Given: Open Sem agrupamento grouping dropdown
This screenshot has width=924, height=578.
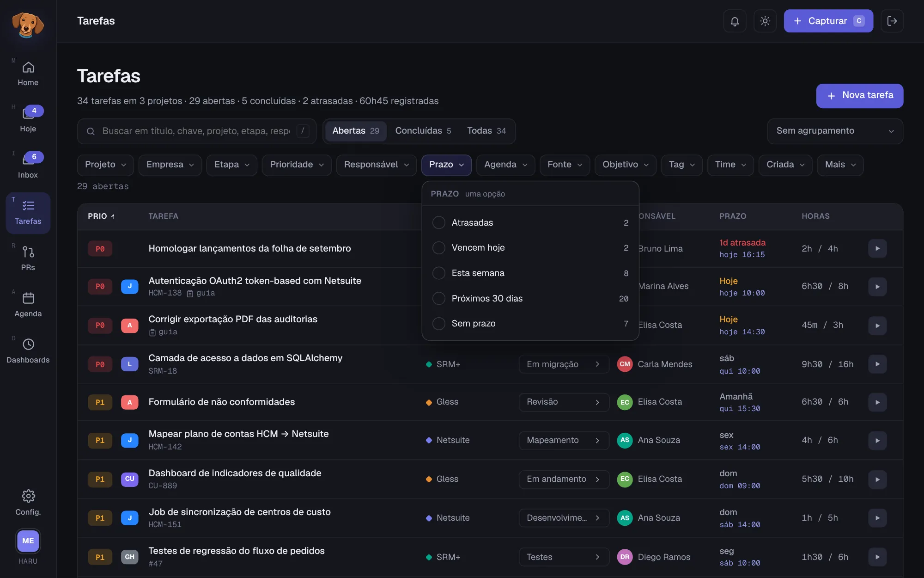Looking at the screenshot, I should coord(835,131).
